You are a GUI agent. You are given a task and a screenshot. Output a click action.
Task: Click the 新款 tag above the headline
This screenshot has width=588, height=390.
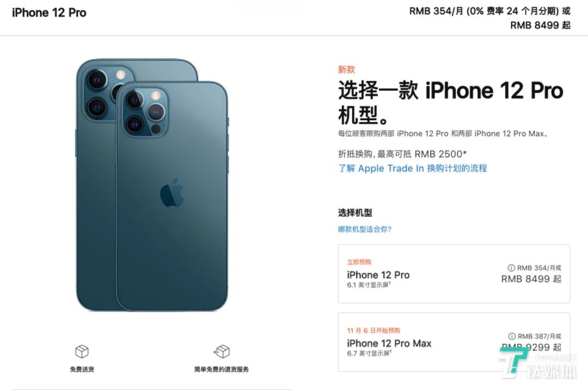tap(346, 70)
